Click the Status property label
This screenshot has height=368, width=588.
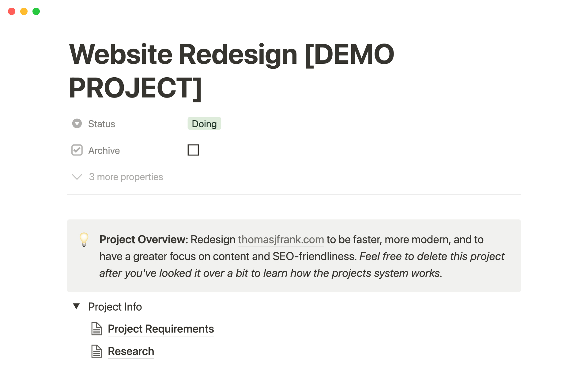point(102,124)
